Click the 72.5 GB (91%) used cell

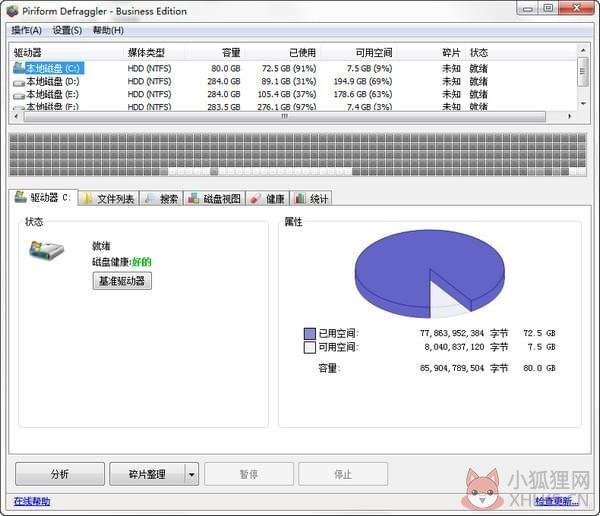click(289, 69)
